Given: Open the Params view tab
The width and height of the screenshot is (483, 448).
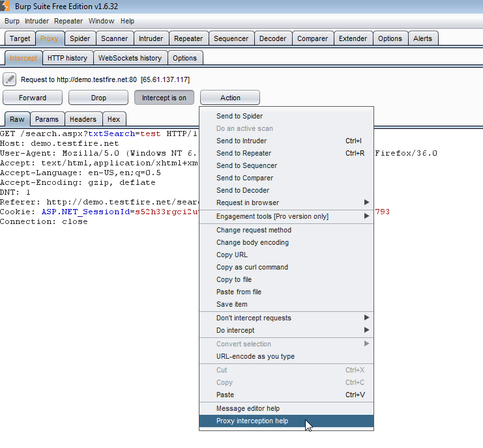Looking at the screenshot, I should [x=47, y=119].
